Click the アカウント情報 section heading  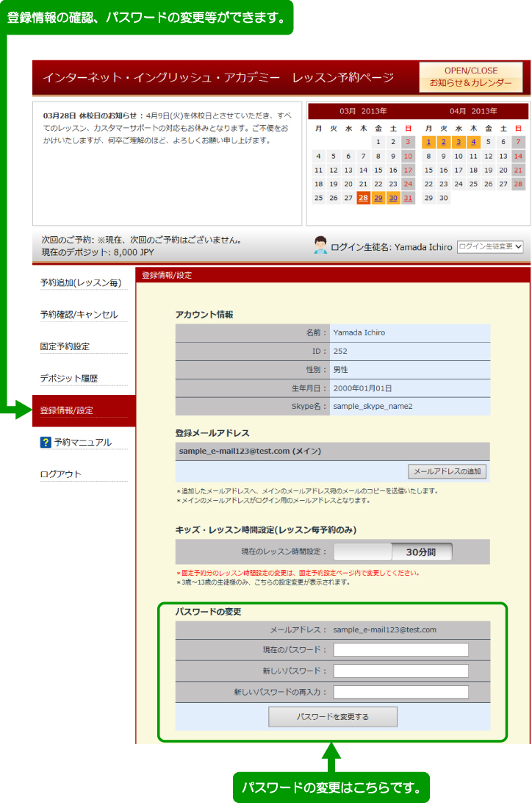coord(204,315)
